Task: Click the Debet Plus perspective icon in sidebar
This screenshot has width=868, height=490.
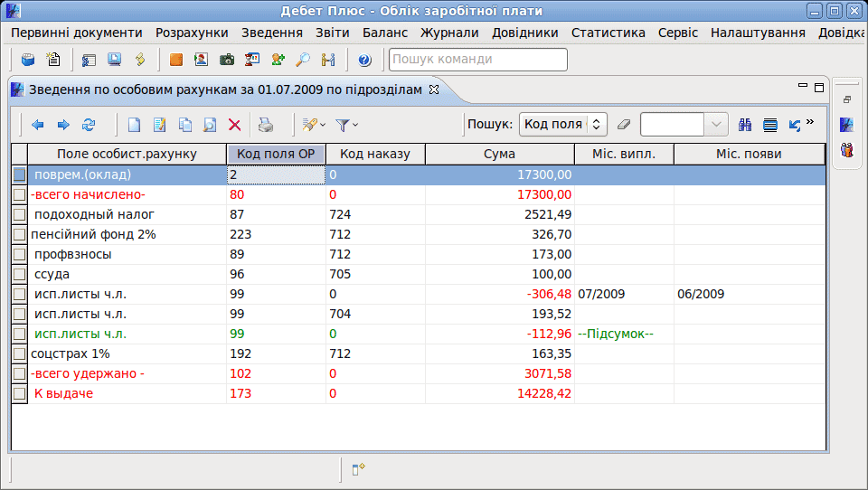Action: click(x=847, y=125)
